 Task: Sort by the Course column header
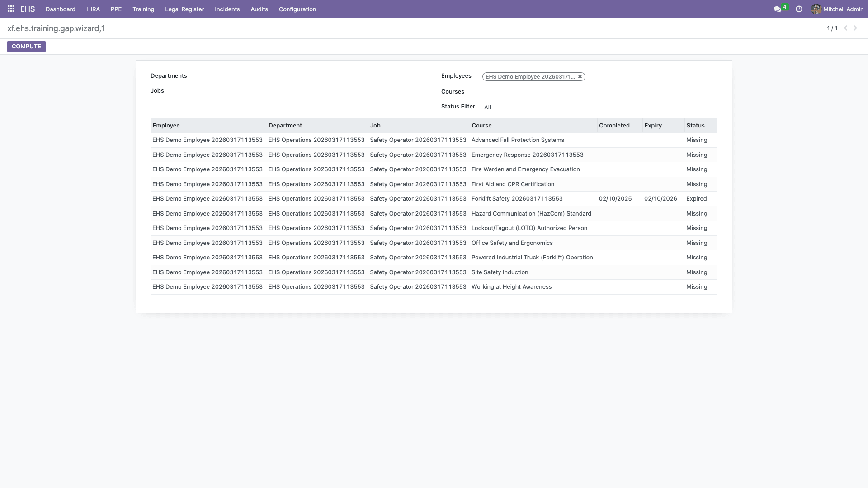coord(481,126)
